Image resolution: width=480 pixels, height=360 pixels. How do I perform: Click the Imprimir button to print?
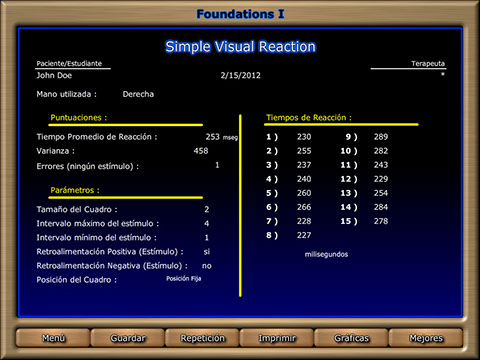tap(277, 338)
